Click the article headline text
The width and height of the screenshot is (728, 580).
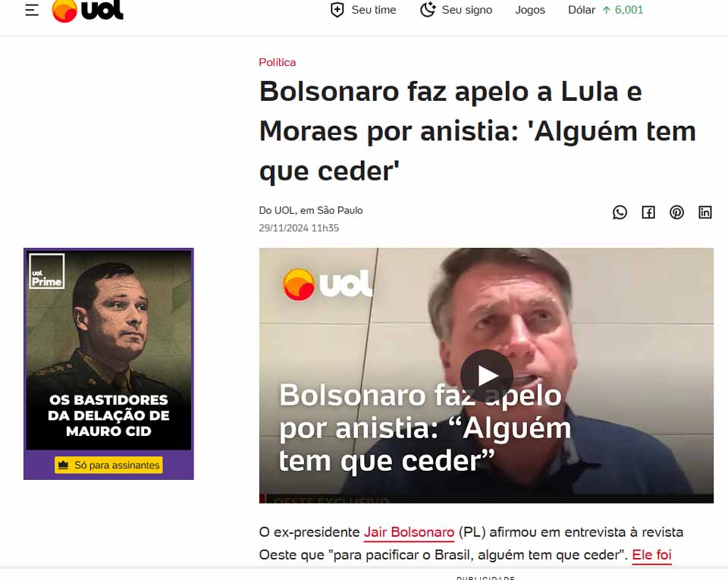[477, 131]
